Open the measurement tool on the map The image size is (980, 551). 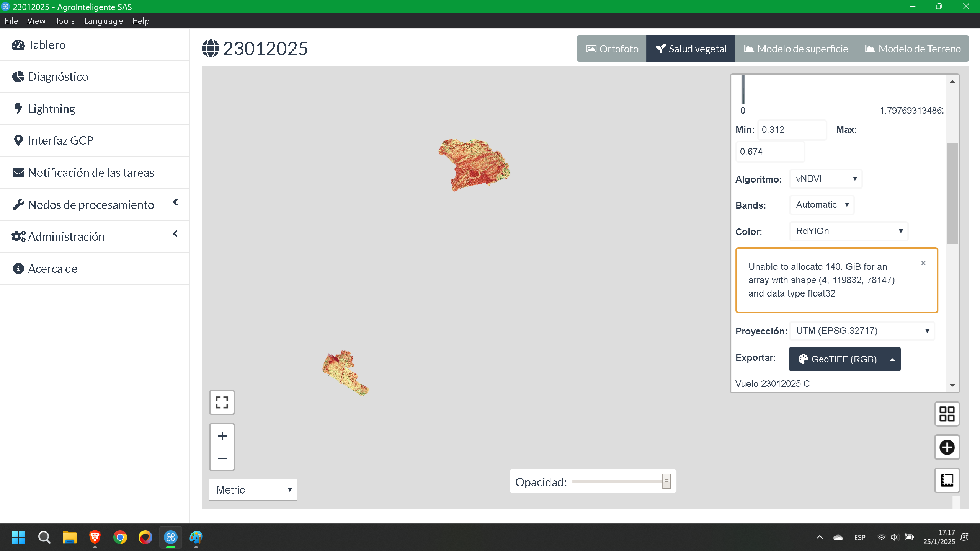click(947, 481)
